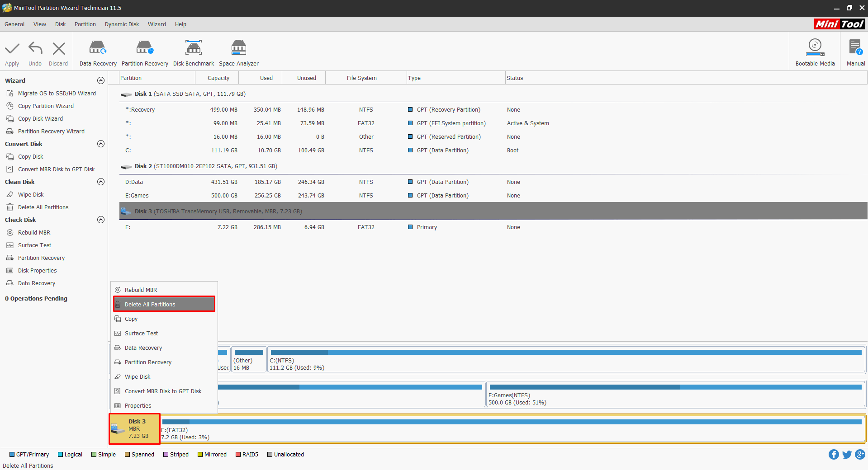Select Convert MBR Disk to GPT in sidebar
Screen dimensions: 868x470
coord(56,169)
